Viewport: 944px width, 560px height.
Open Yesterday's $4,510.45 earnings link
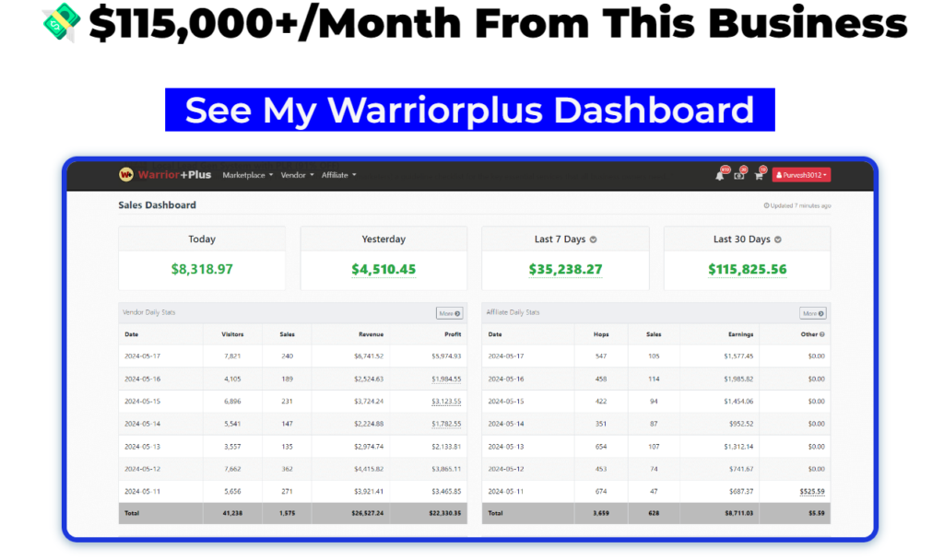(383, 270)
